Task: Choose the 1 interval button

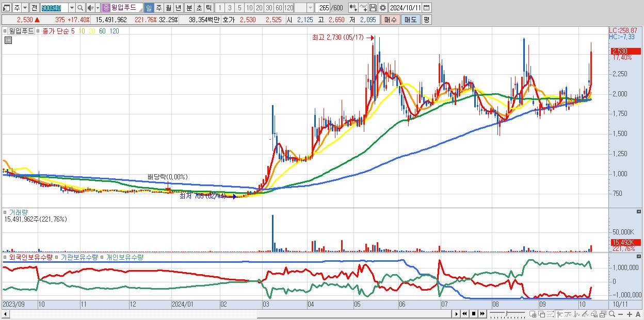Action: click(220, 8)
